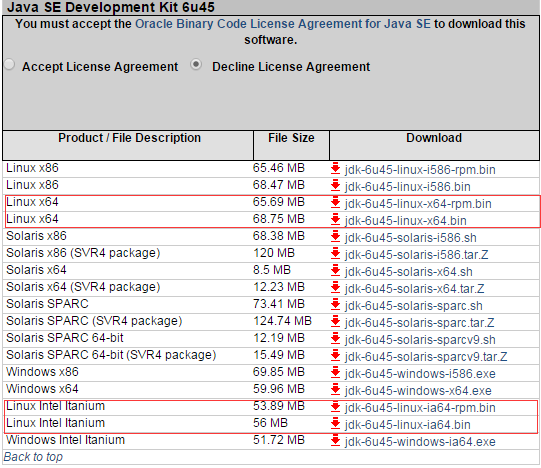Click the 69.85 MB file size value

(279, 372)
